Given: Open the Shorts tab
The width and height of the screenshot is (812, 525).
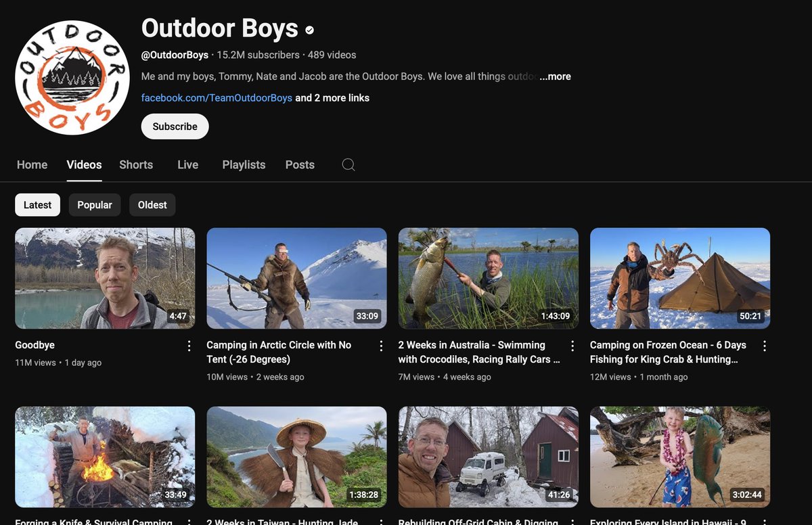Looking at the screenshot, I should (136, 164).
